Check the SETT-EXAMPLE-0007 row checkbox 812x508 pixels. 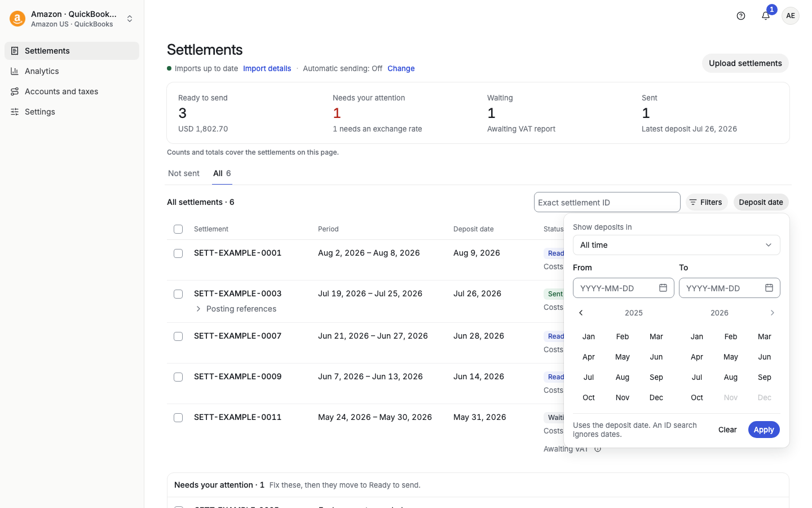tap(178, 336)
